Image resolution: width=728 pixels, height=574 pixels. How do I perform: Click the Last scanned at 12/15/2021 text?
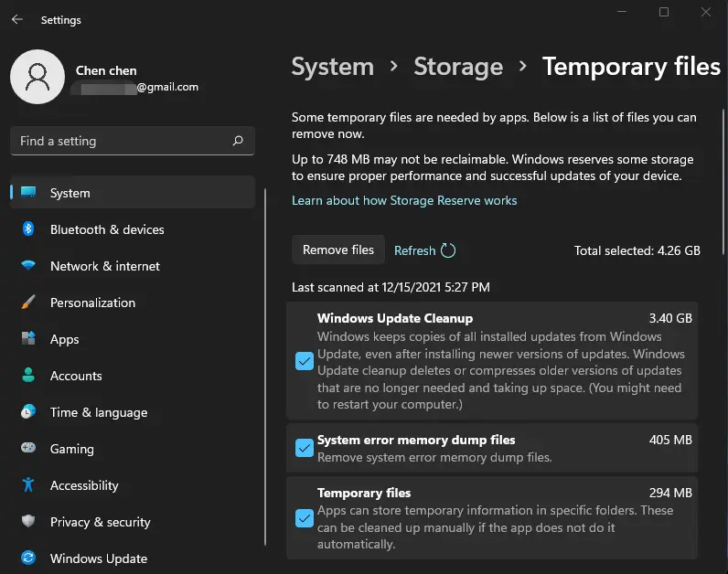(391, 287)
